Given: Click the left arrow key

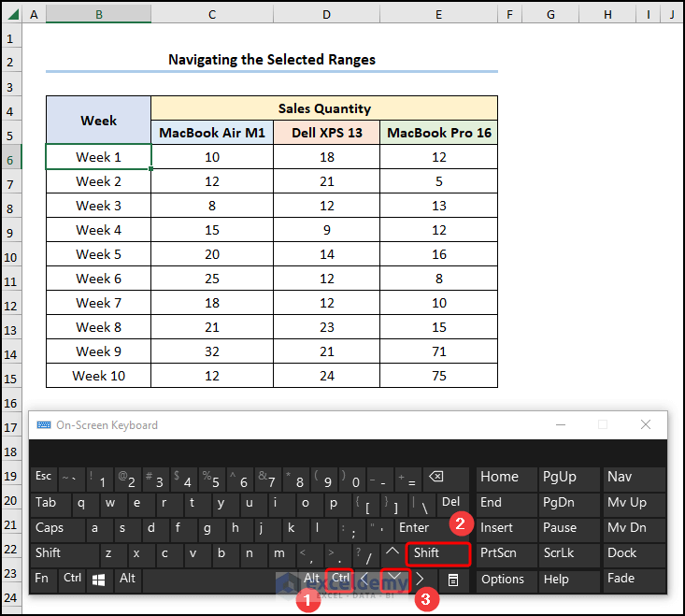Looking at the screenshot, I should pyautogui.click(x=365, y=580).
